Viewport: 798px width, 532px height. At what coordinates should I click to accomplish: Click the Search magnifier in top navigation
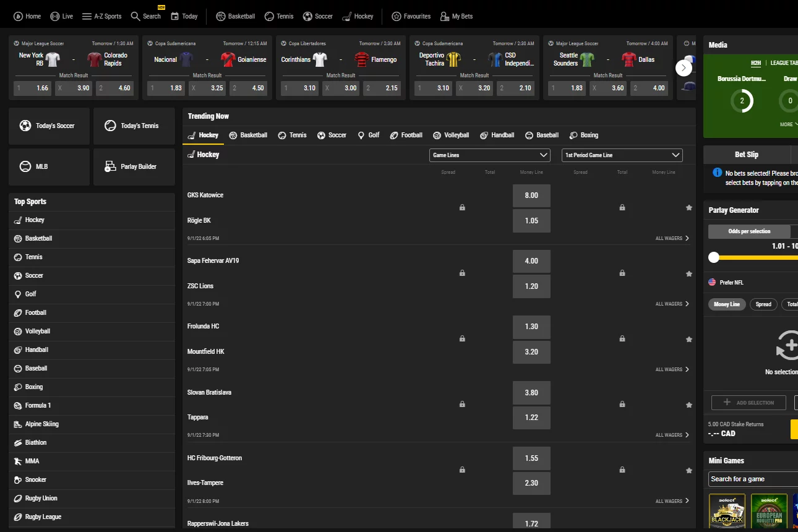135,16
